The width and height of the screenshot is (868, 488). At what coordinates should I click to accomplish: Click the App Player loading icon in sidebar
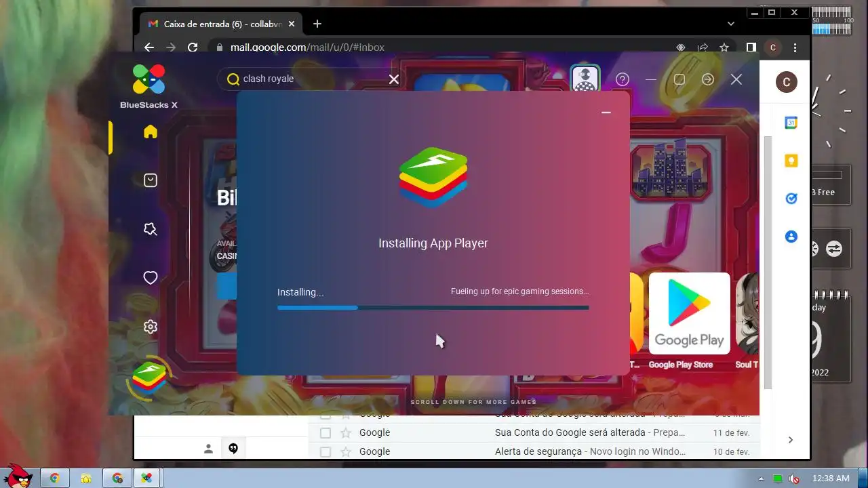click(149, 378)
